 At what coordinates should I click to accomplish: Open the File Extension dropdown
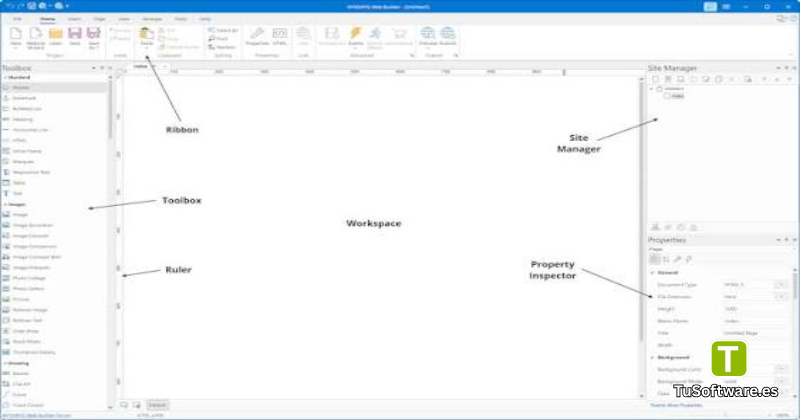coord(781,297)
